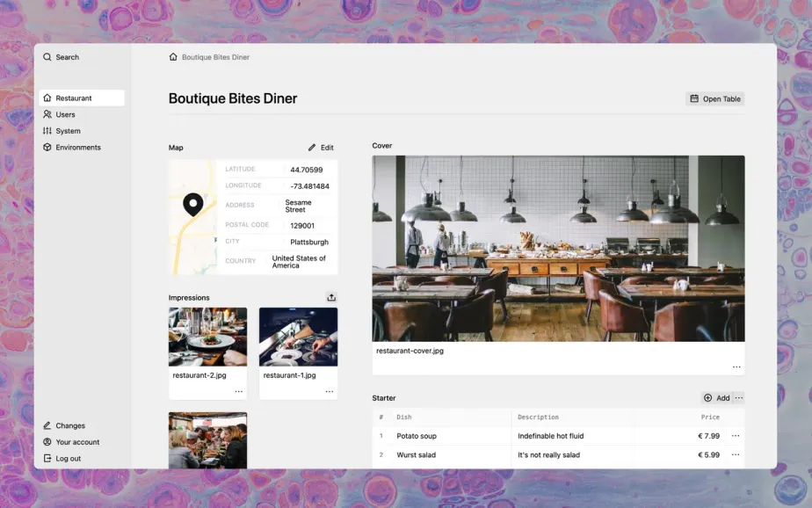The image size is (812, 508).
Task: Click Log out in the sidebar
Action: click(68, 459)
